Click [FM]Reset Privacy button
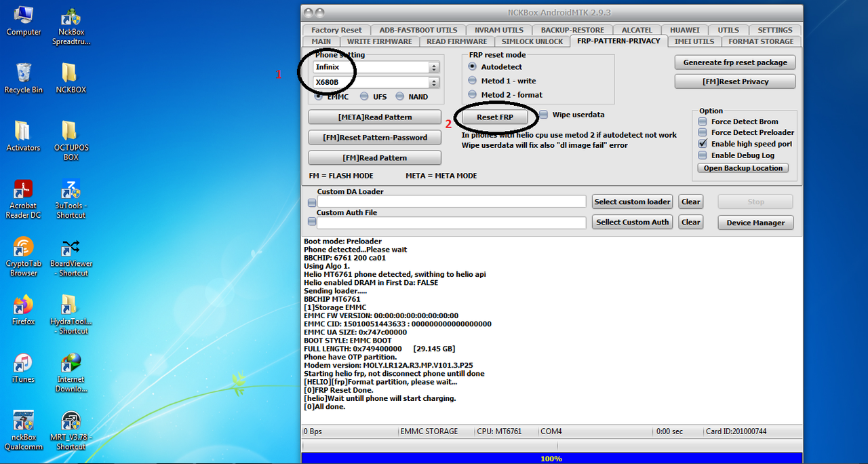Screen dimensions: 868x464 735,81
